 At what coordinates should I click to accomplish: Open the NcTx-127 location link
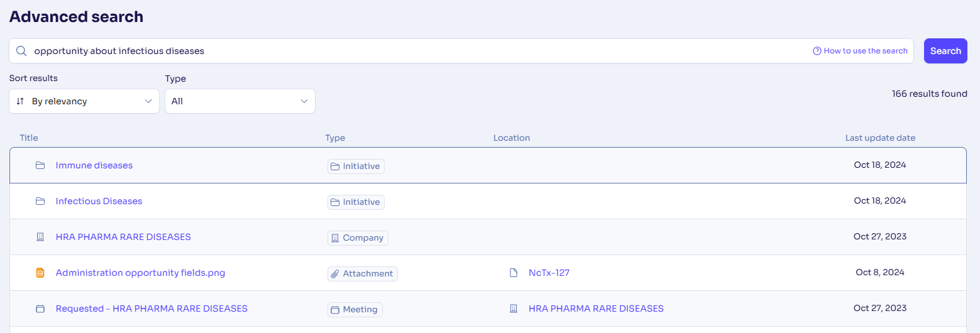pyautogui.click(x=549, y=273)
